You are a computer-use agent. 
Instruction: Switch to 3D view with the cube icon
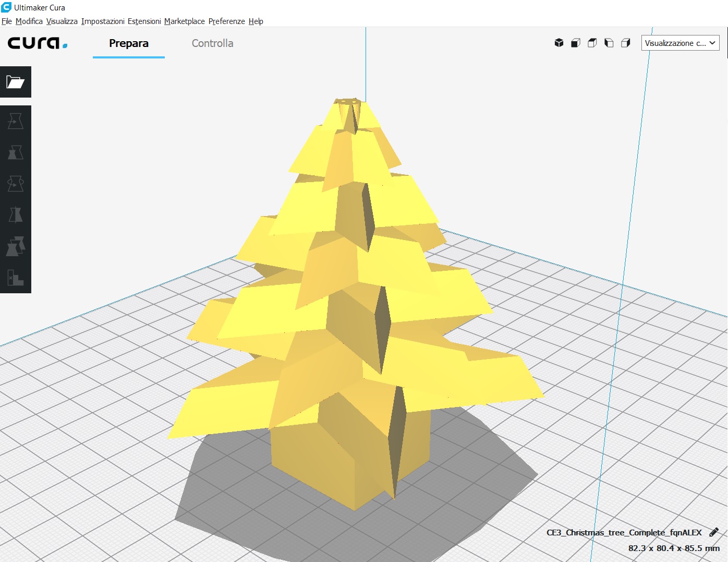click(559, 43)
